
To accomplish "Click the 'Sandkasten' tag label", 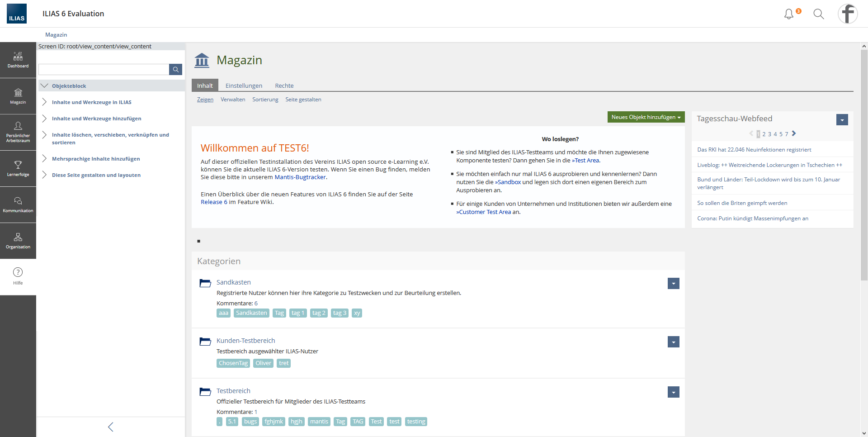I will pos(251,313).
